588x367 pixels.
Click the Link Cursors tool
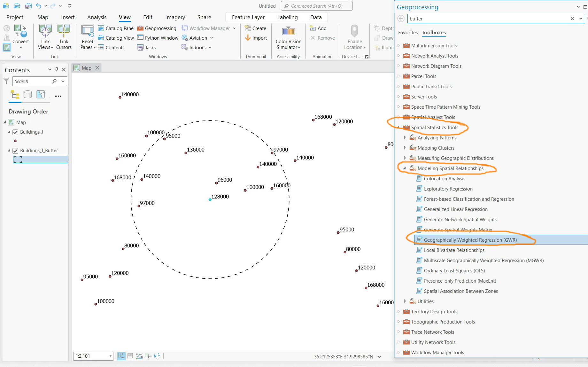[64, 37]
